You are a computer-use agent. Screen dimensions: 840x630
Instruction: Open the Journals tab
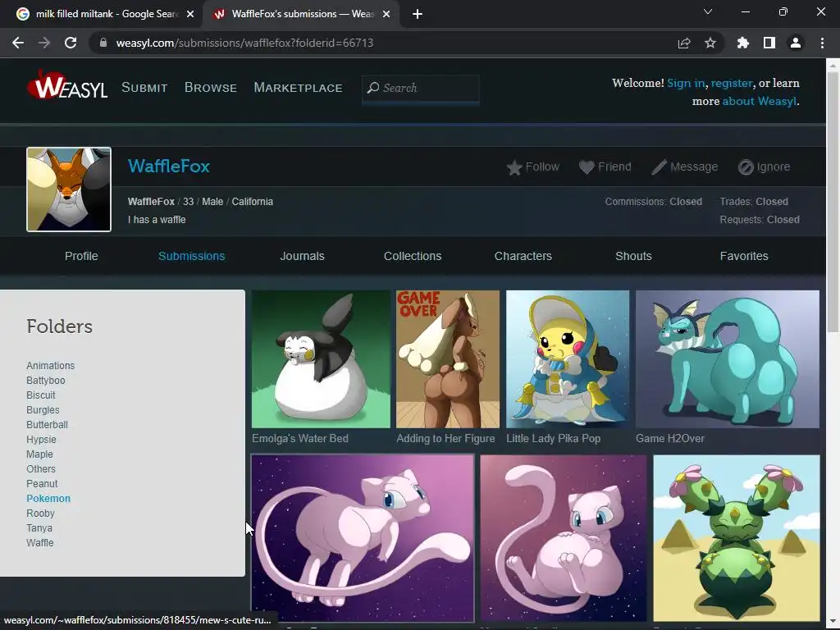click(x=302, y=256)
